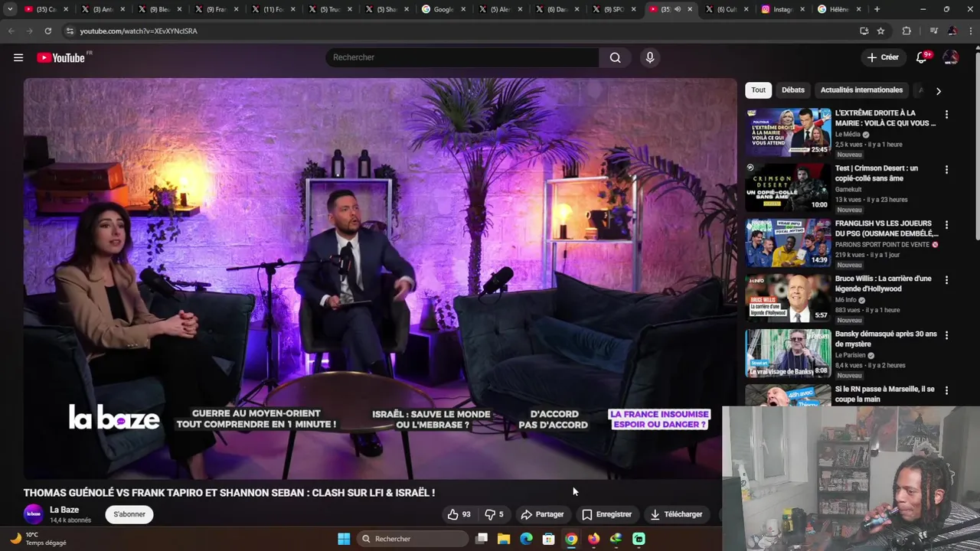The height and width of the screenshot is (551, 980).
Task: Click the YouTube search input field
Action: tap(462, 57)
